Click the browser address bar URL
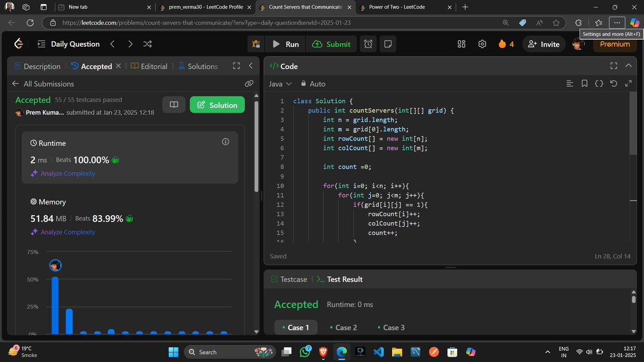The image size is (644, 362). pos(207,23)
